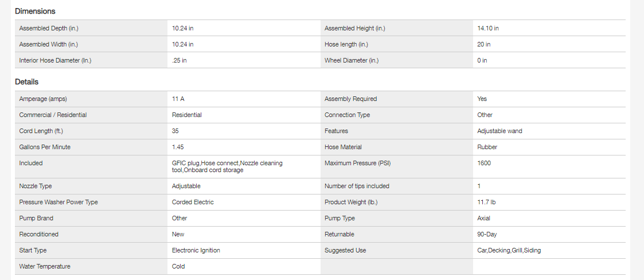Screen dimensions: 644x280
Task: Select the Maximum Pressure (PSI) label
Action: click(x=358, y=163)
